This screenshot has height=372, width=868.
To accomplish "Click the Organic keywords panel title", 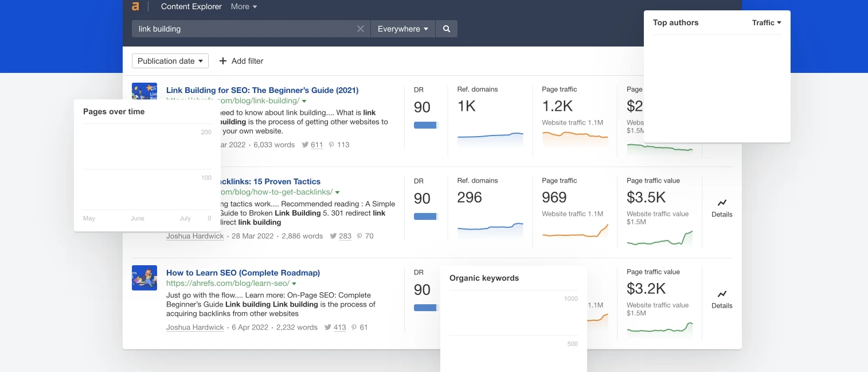I will click(484, 278).
